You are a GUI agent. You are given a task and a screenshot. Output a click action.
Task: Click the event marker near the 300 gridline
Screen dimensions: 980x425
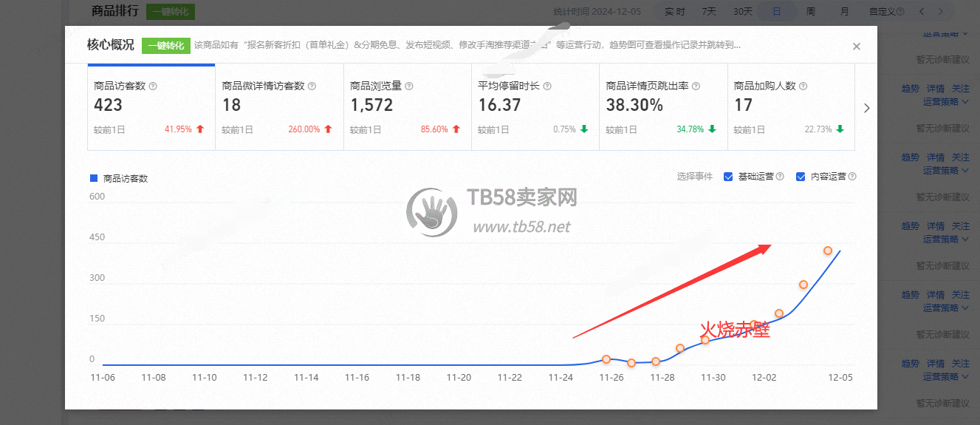pyautogui.click(x=803, y=285)
